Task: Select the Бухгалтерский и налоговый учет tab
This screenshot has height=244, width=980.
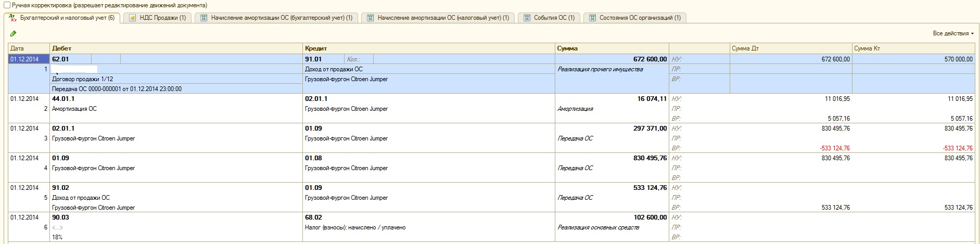Action: [x=67, y=18]
